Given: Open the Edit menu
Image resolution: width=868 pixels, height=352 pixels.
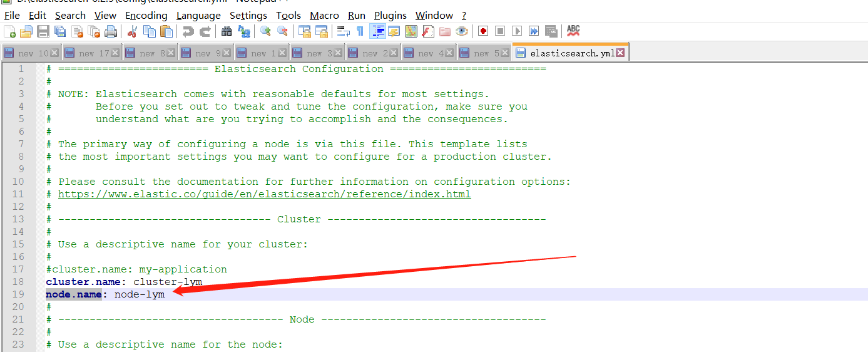Looking at the screenshot, I should tap(38, 15).
